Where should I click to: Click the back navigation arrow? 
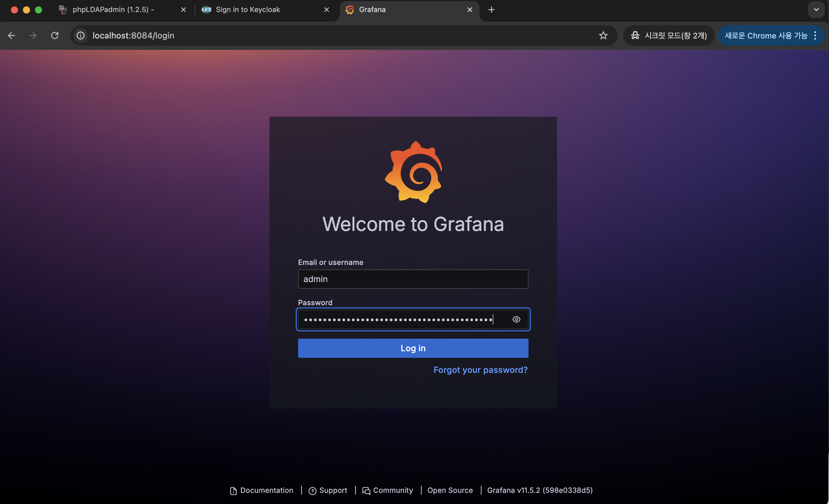[12, 35]
